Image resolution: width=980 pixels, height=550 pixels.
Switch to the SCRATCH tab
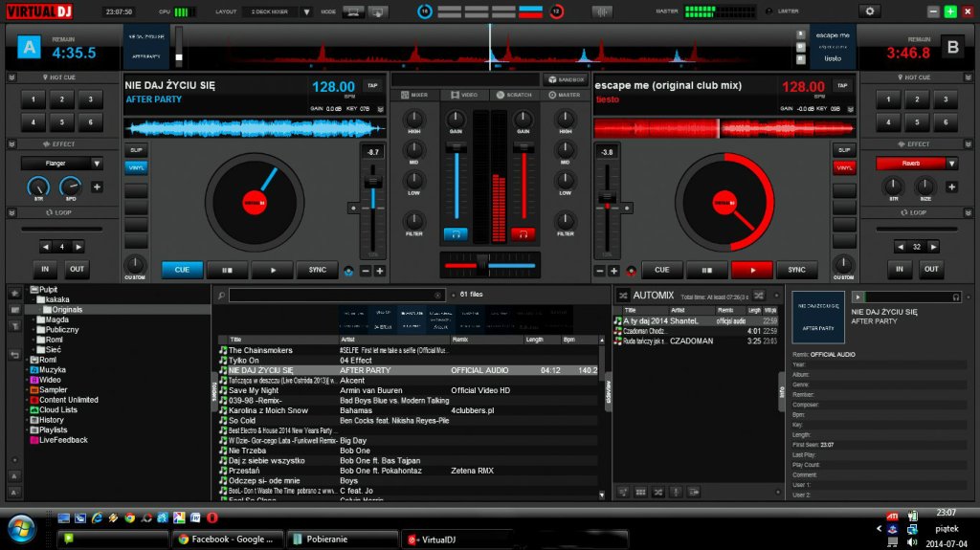point(514,95)
